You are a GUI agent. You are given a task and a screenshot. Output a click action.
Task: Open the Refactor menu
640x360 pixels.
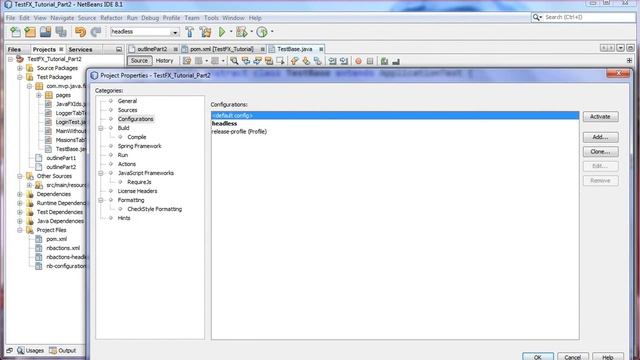111,18
